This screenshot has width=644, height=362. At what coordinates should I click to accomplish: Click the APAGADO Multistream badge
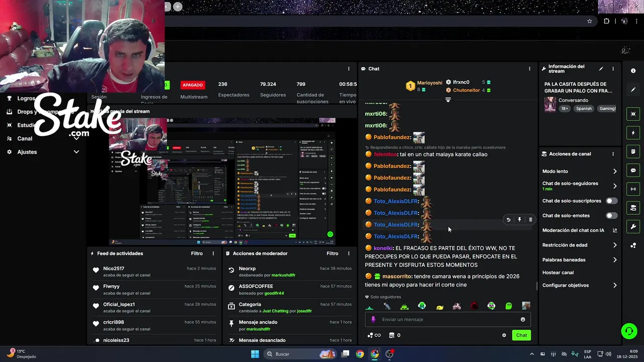(x=193, y=85)
